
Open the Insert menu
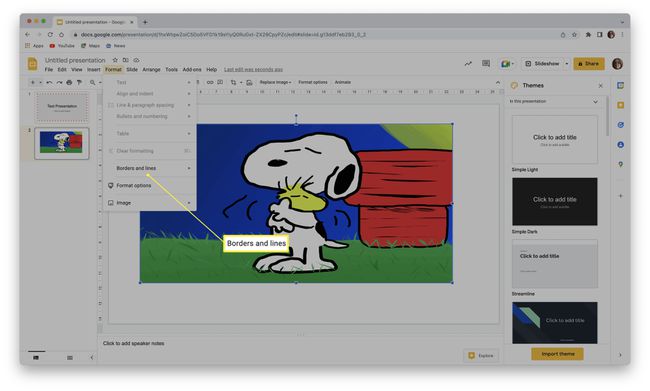click(93, 70)
